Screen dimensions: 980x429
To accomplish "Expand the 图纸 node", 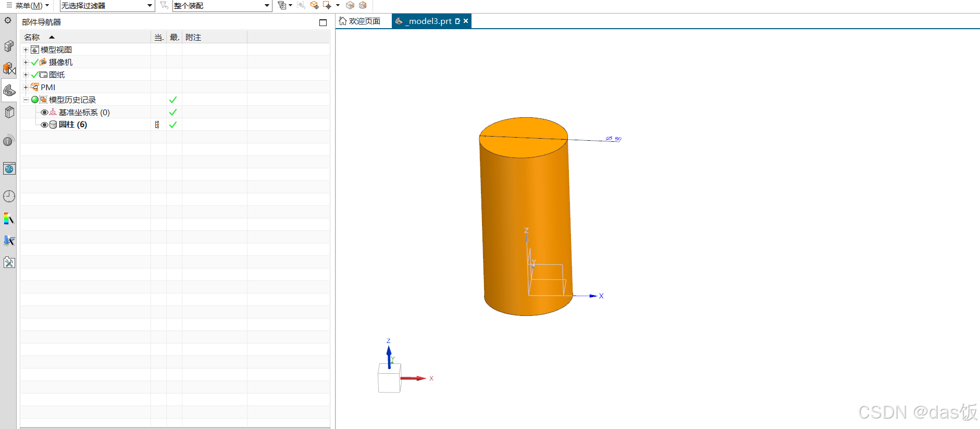I will 26,75.
